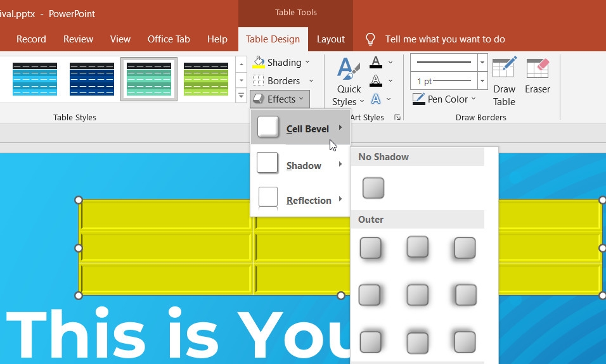Open the Reflection submenu
This screenshot has height=364, width=606.
pyautogui.click(x=300, y=199)
